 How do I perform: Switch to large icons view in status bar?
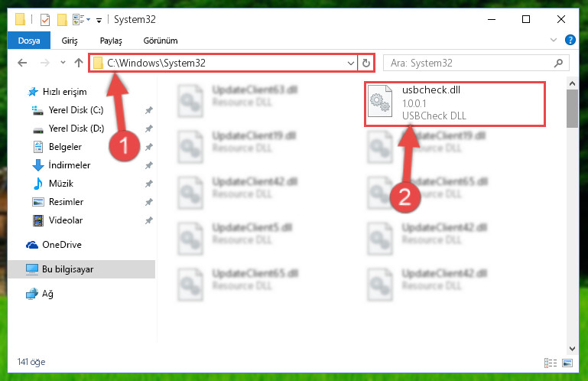coord(567,363)
